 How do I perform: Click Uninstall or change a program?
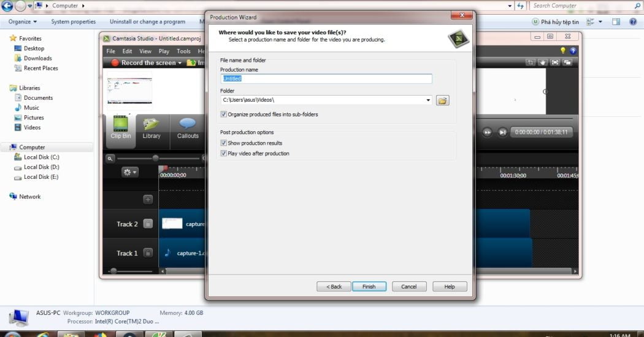[147, 21]
